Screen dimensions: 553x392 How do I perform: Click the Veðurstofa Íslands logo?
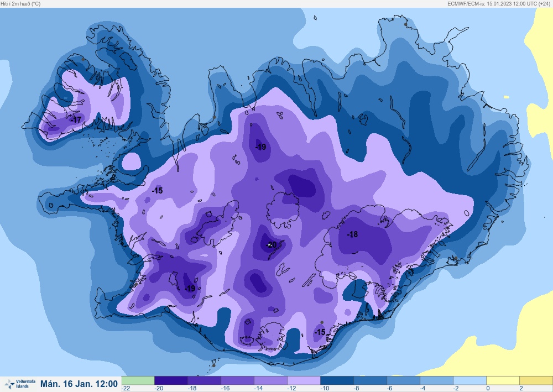pos(20,384)
